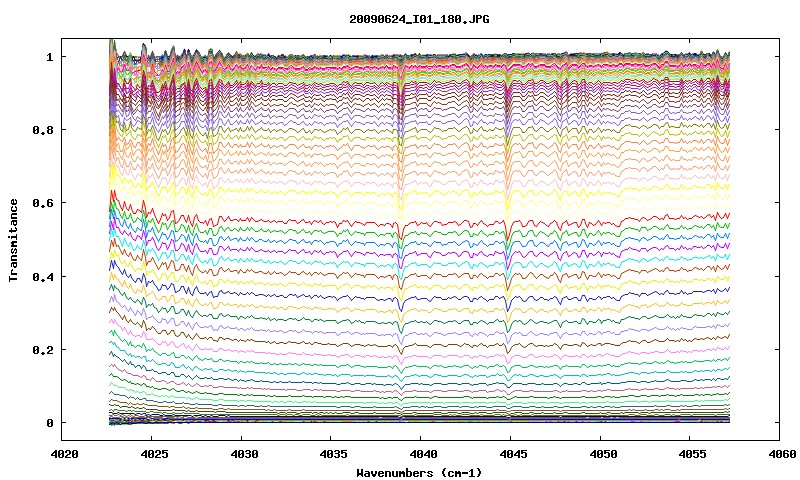This screenshot has width=800, height=480.
Task: Click the y-axis tick label 0.2
Action: pyautogui.click(x=43, y=350)
